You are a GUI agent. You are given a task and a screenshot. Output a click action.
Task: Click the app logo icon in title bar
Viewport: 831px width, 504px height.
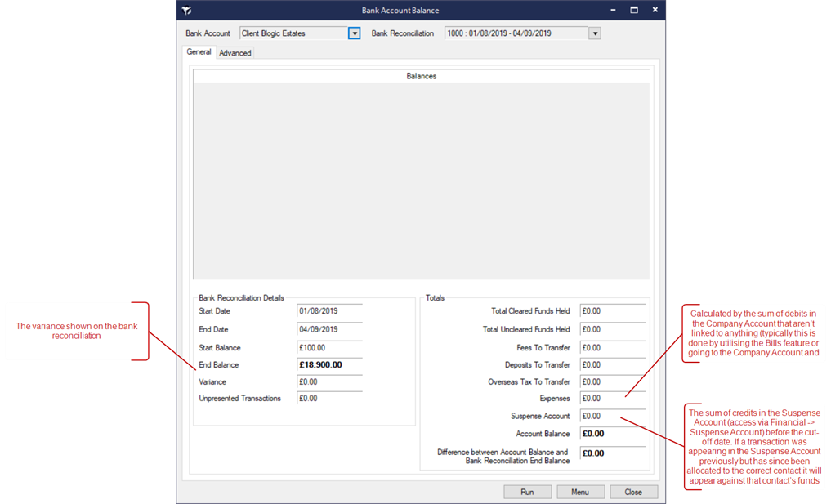click(x=187, y=10)
